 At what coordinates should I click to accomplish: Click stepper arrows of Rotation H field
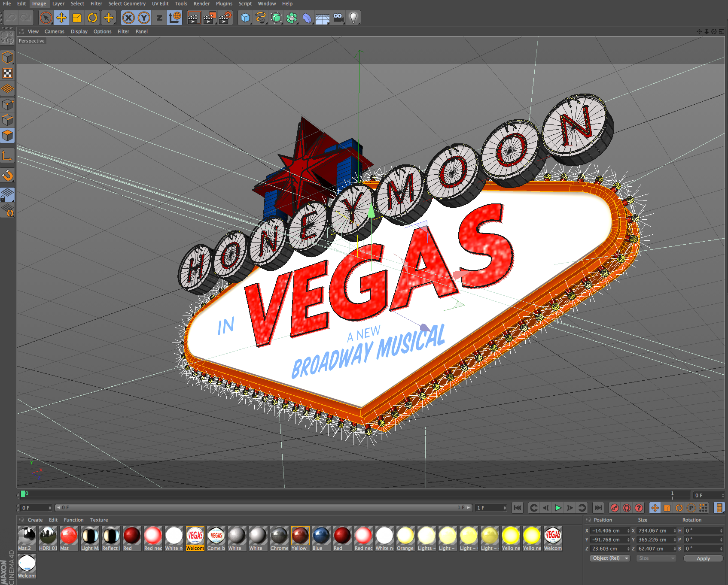[721, 531]
